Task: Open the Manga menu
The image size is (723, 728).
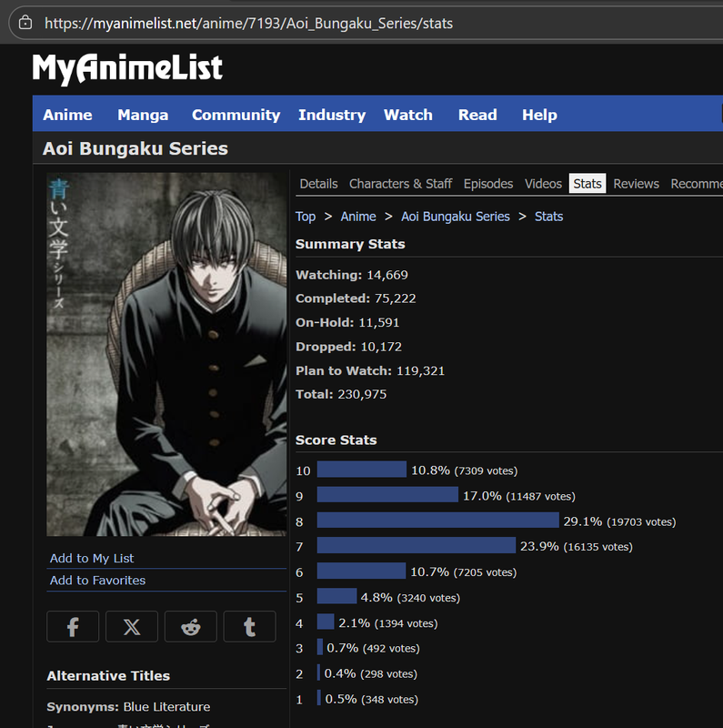Action: 143,115
